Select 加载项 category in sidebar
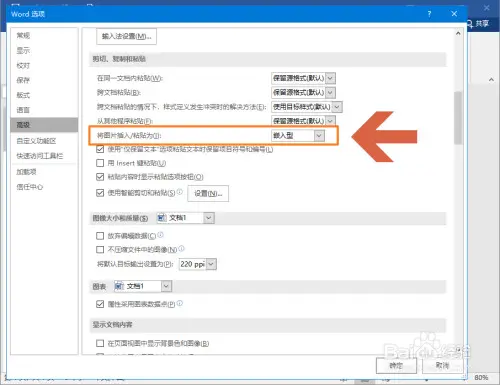 tap(44, 172)
